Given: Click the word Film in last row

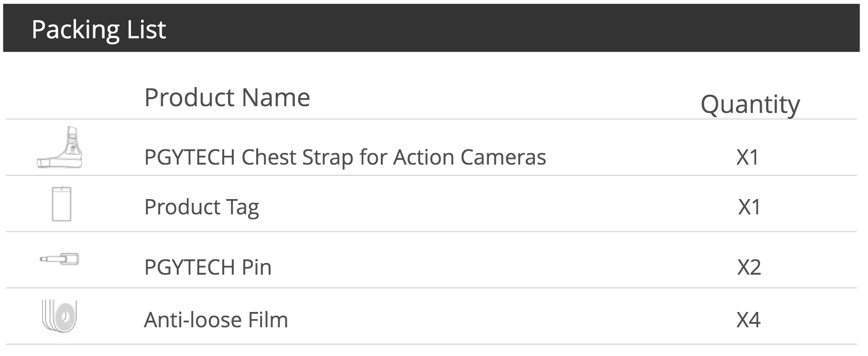Looking at the screenshot, I should click(x=268, y=320).
